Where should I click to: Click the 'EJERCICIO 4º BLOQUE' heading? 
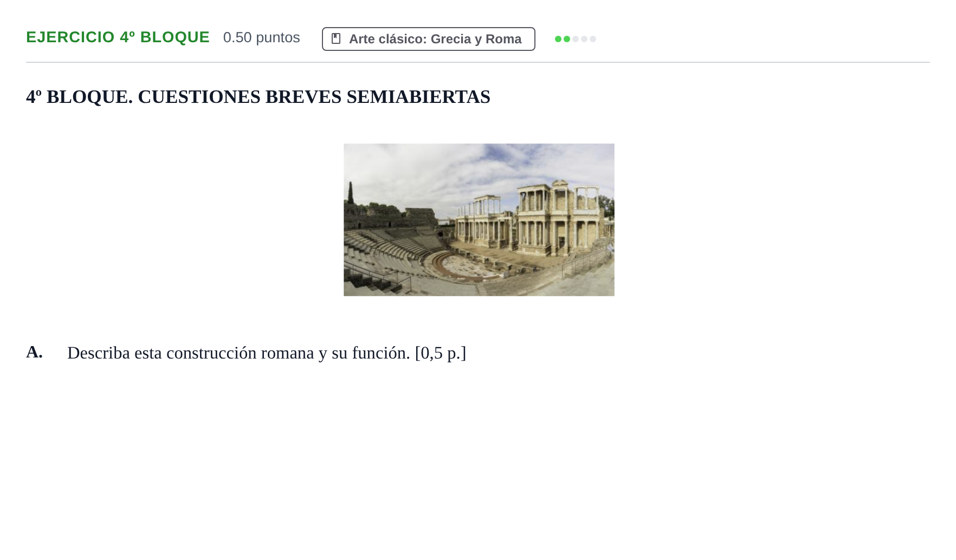coord(118,37)
